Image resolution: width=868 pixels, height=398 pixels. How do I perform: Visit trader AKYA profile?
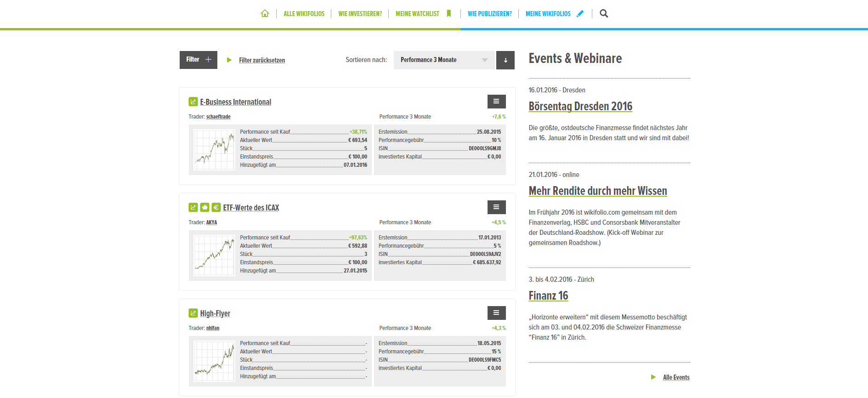pos(211,222)
